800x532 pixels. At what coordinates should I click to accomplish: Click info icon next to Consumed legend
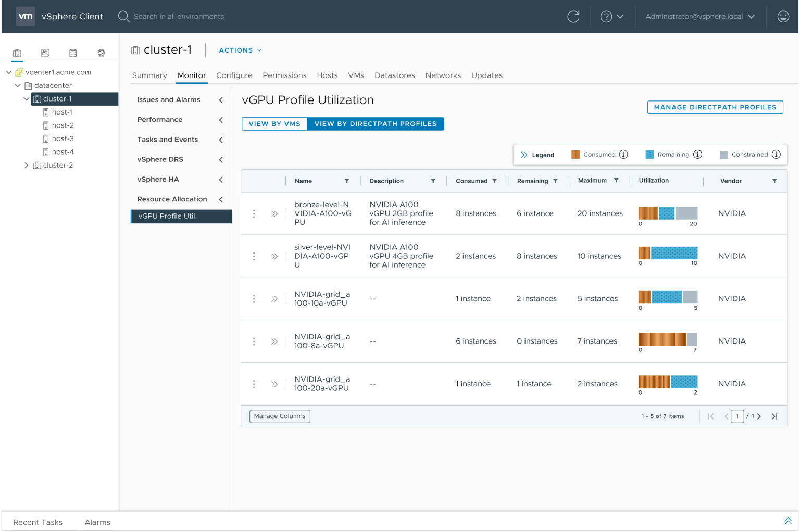pyautogui.click(x=623, y=155)
